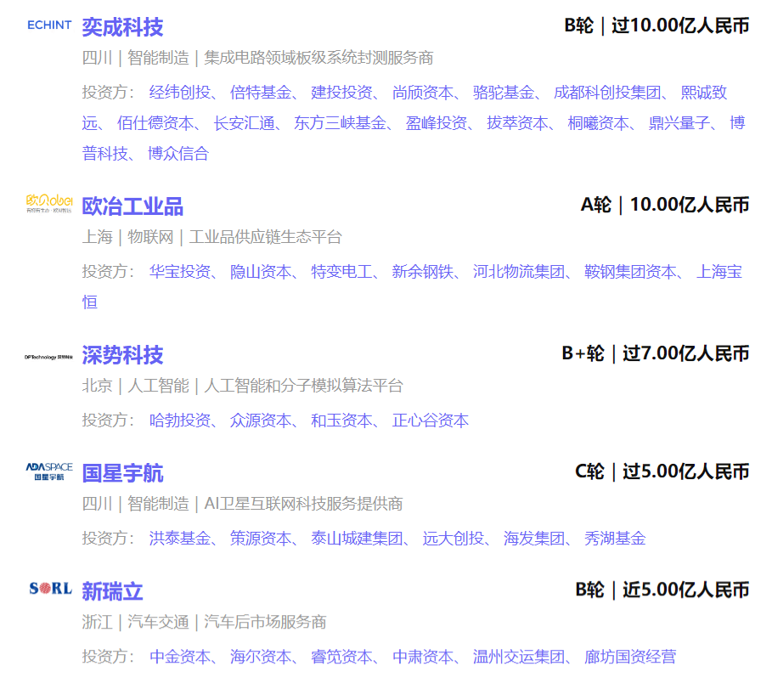
Task: Open investor 睿筑资本
Action: (341, 658)
